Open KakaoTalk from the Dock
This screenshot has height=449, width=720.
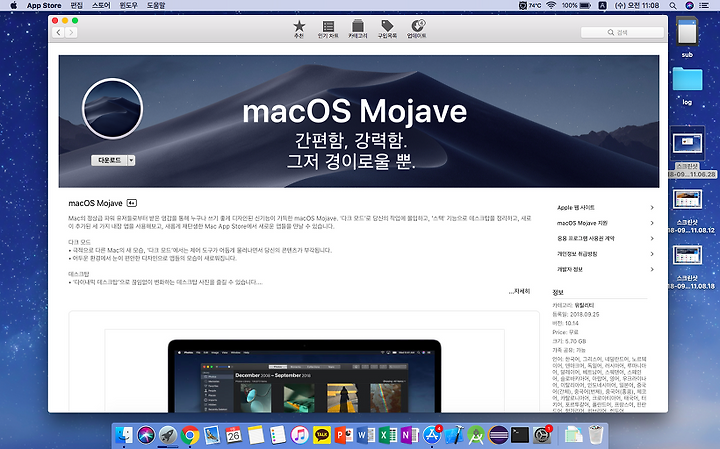(x=322, y=435)
